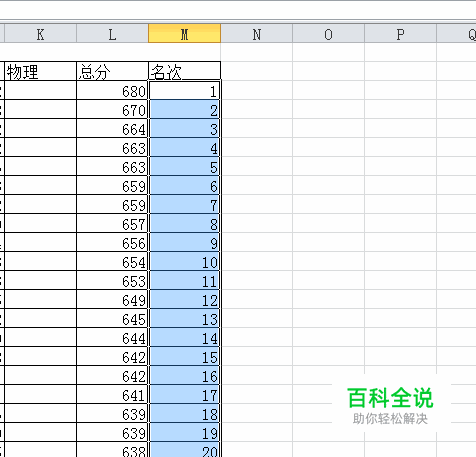Click rank cell 6 in 名次 column

(x=184, y=185)
